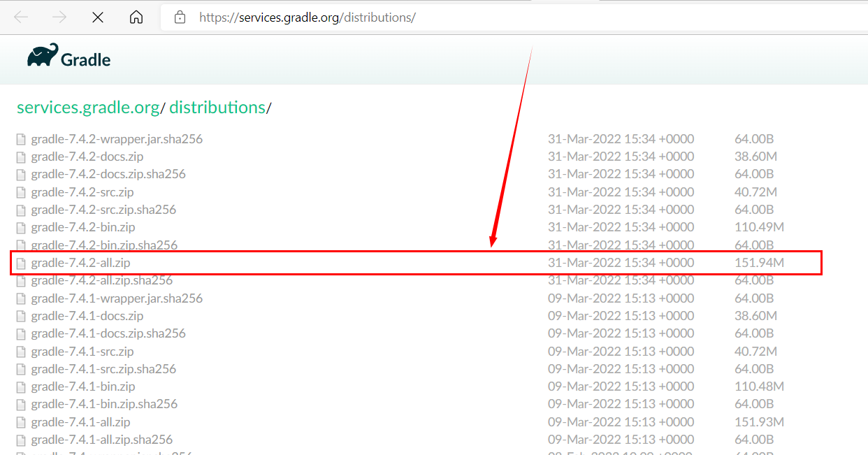Image resolution: width=868 pixels, height=455 pixels.
Task: Click file icon beside gradle-7.4.2-all.zip.sha256
Action: [20, 280]
